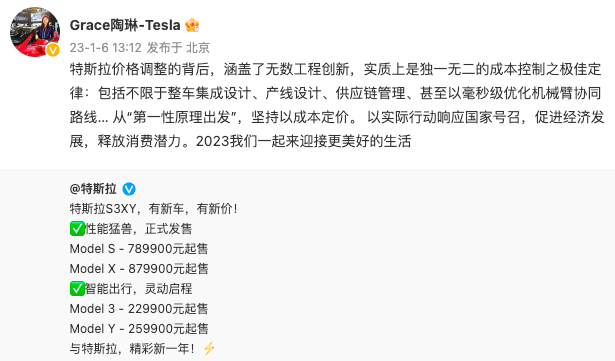Click the green checkmark emoji before 性能猛兽
The height and width of the screenshot is (361, 615).
77,228
